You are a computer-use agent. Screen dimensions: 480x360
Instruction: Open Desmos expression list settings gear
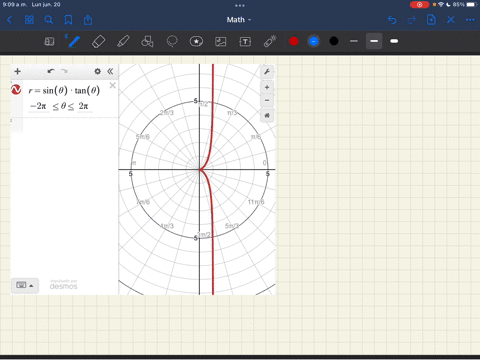click(x=97, y=71)
